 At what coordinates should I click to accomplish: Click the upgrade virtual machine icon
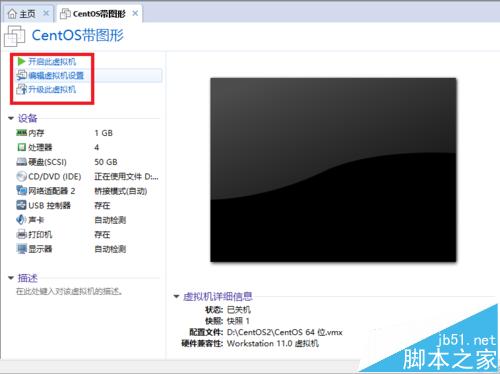tap(22, 89)
